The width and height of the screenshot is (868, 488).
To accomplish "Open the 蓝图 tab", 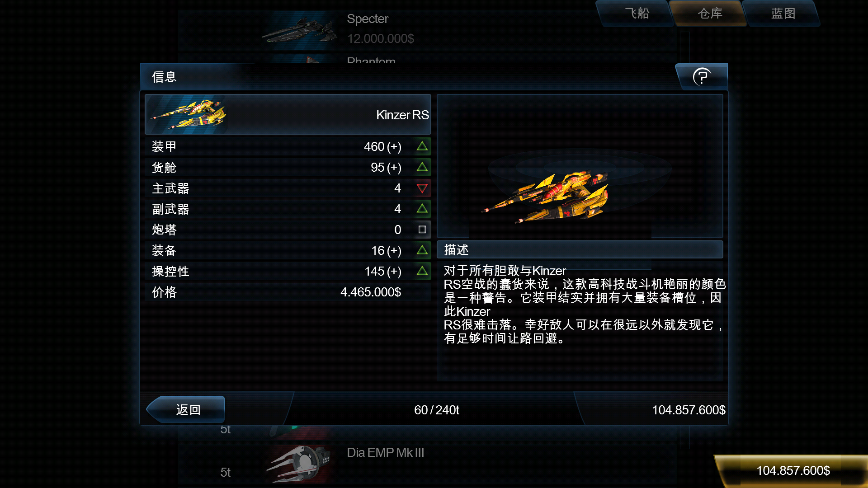I will [x=783, y=14].
